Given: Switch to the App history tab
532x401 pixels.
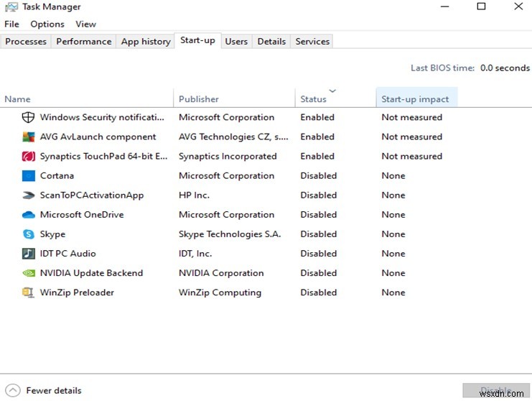Looking at the screenshot, I should click(x=146, y=42).
